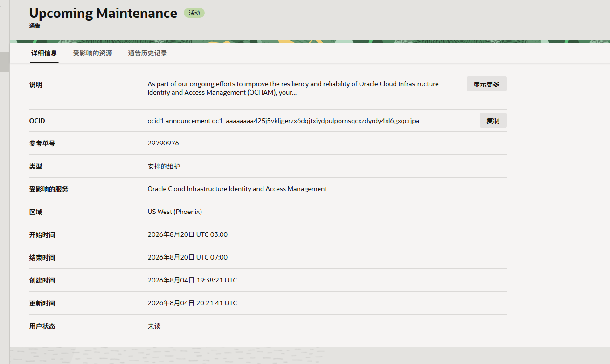
Task: Open the 受影响的资源 tab
Action: (92, 53)
